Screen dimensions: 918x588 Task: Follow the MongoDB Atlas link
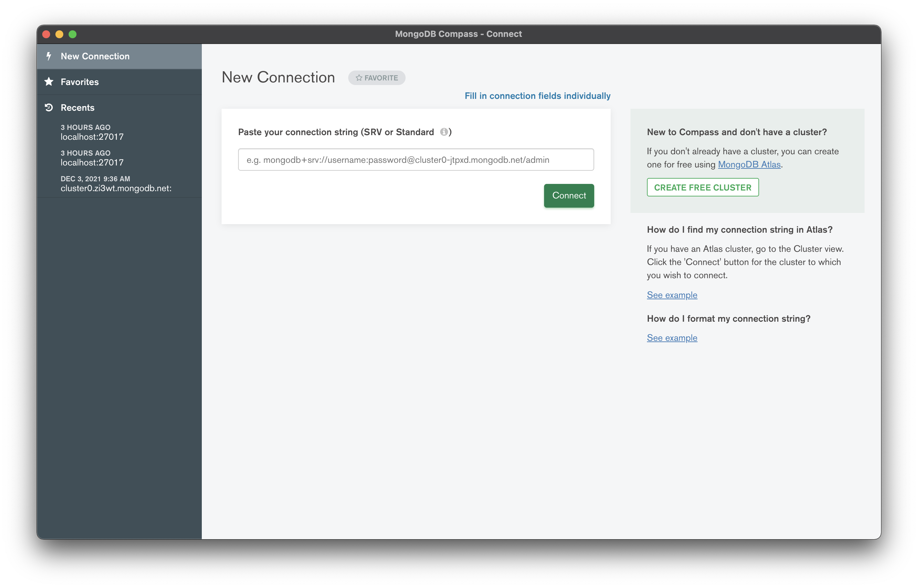[x=749, y=164]
